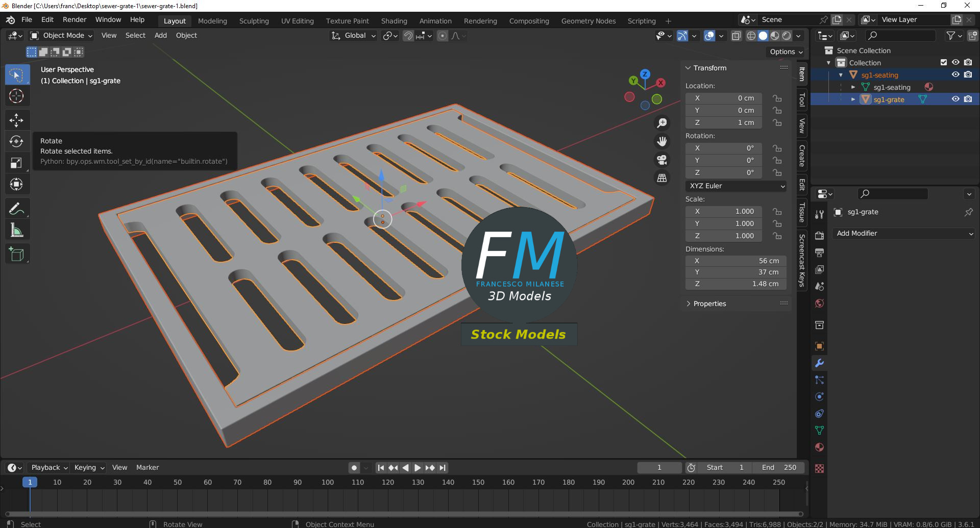This screenshot has width=980, height=528.
Task: Disable sg1-grate in renders camera icon
Action: click(968, 99)
